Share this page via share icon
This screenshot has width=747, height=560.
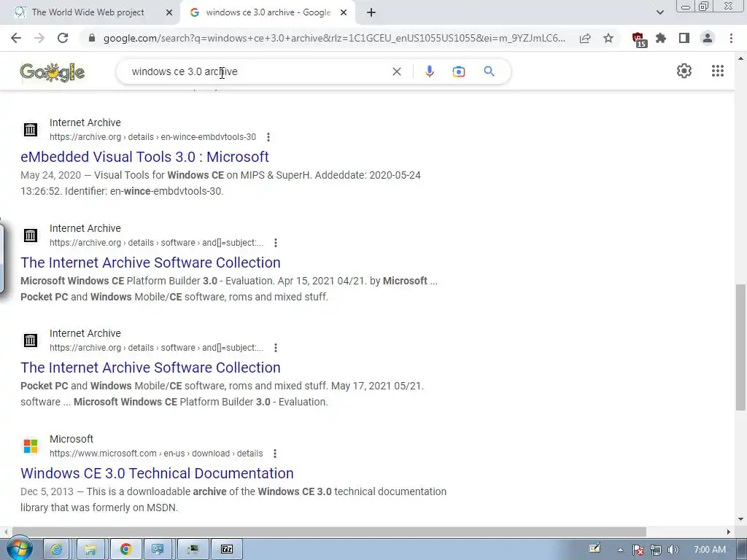(x=585, y=38)
